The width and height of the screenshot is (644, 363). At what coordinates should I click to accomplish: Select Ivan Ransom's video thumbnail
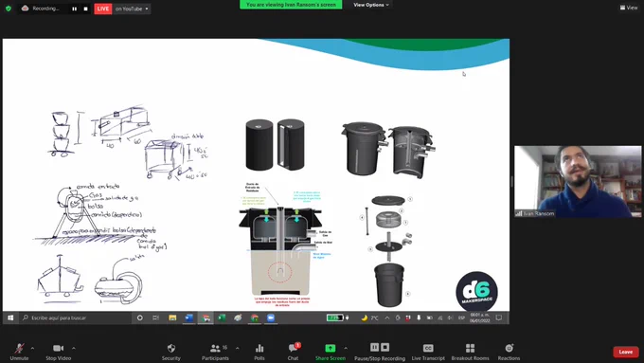pos(578,181)
